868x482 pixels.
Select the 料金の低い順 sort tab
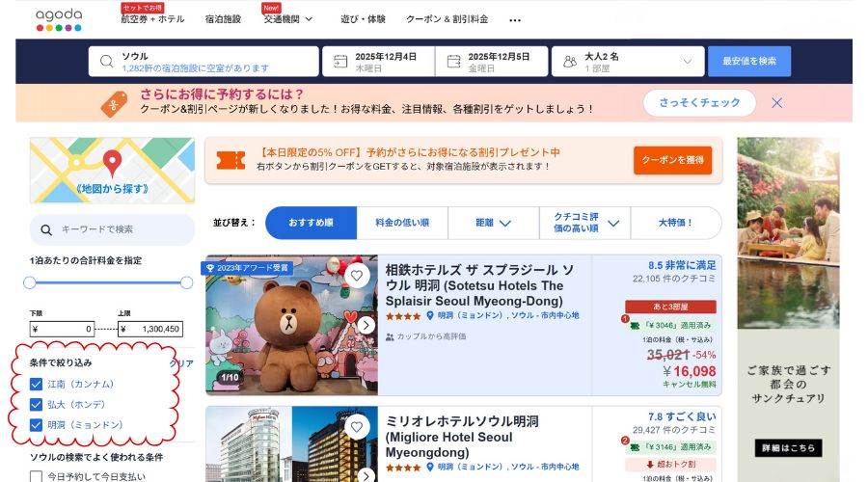pos(402,223)
